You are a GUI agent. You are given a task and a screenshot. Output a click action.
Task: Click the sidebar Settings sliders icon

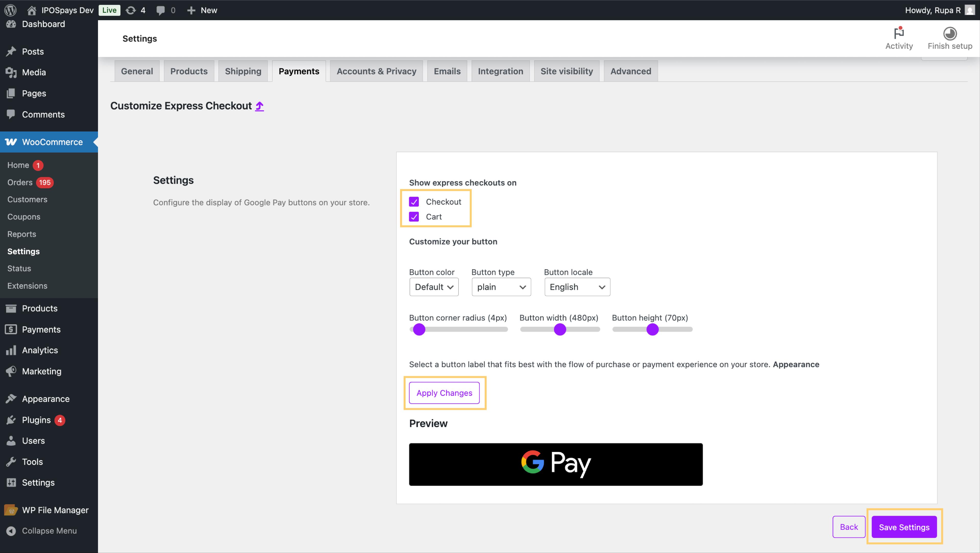[11, 482]
